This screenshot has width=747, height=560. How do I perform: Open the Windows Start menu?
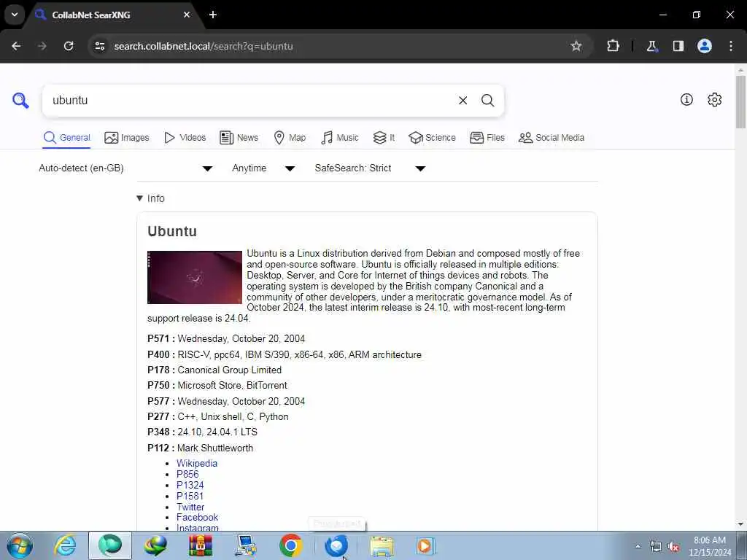pos(20,545)
